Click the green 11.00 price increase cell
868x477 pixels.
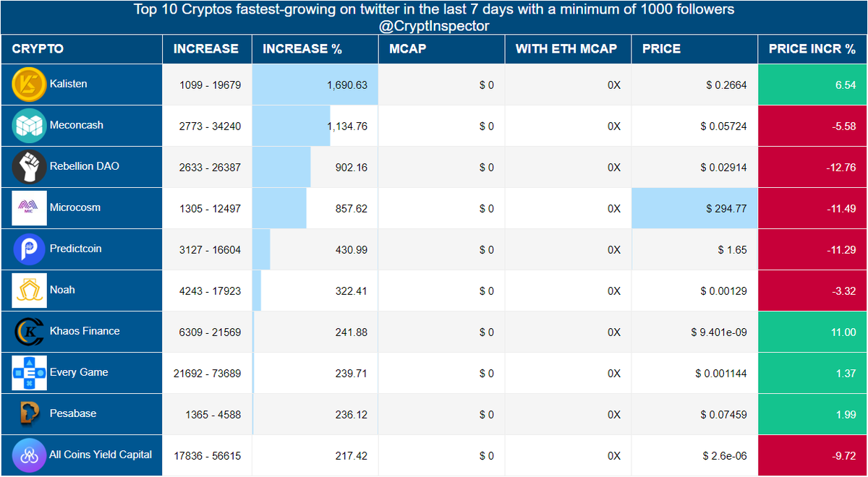coord(813,332)
